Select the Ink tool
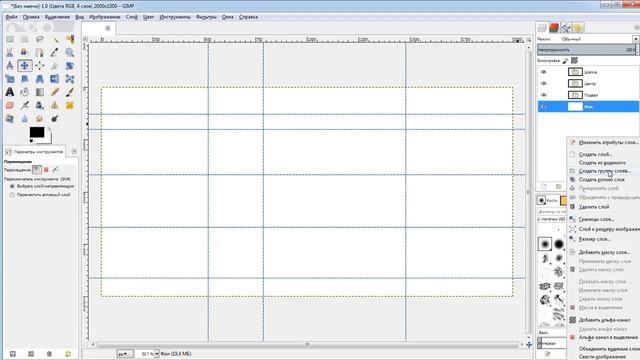 point(40,105)
